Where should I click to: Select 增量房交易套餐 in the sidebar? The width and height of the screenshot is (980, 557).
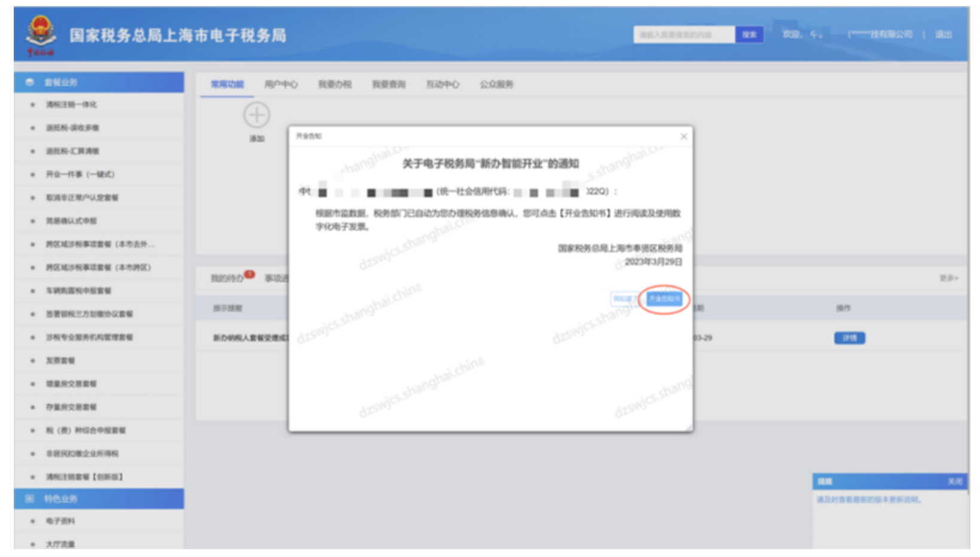pyautogui.click(x=72, y=384)
